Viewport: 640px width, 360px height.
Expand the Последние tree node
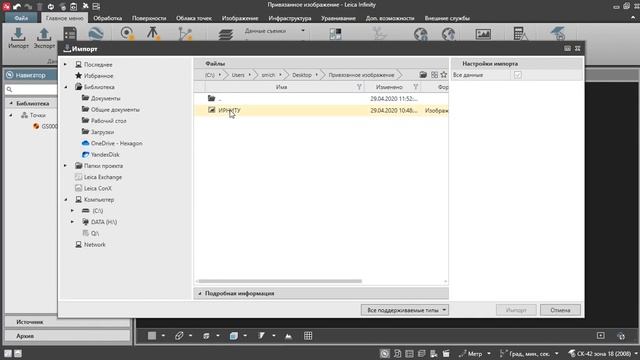pyautogui.click(x=65, y=64)
